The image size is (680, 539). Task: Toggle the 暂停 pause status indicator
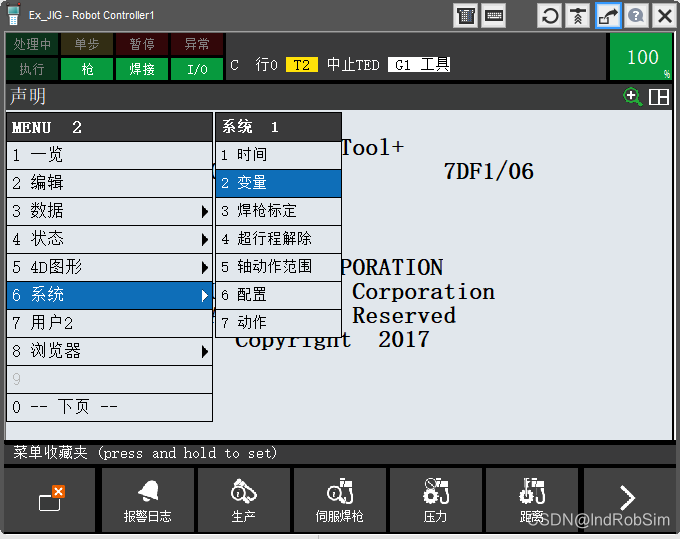(x=142, y=44)
